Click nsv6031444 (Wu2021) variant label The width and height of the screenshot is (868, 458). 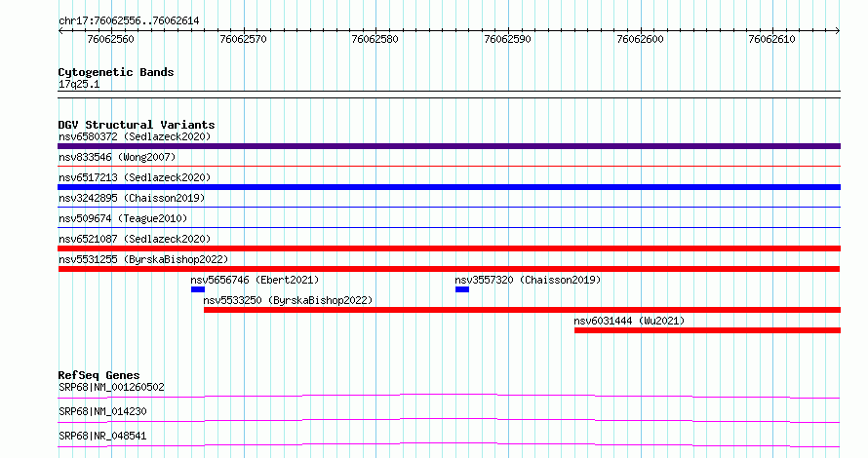[629, 321]
